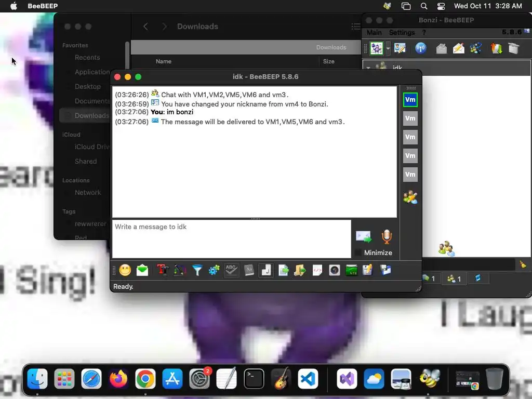This screenshot has height=399, width=532.
Task: Open the blue funnel filter icon
Action: click(197, 270)
